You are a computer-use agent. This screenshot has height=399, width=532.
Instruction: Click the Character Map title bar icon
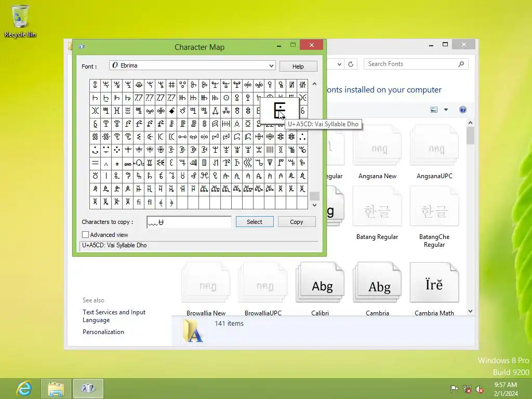coord(82,46)
